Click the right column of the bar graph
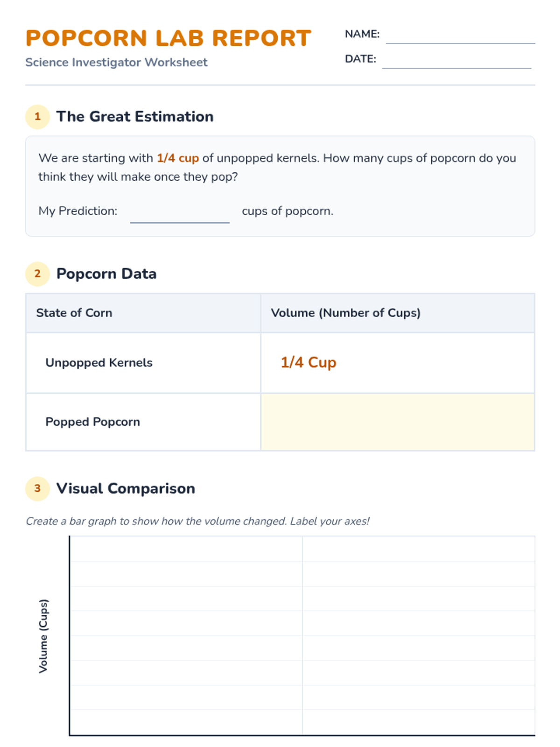 tap(419, 636)
